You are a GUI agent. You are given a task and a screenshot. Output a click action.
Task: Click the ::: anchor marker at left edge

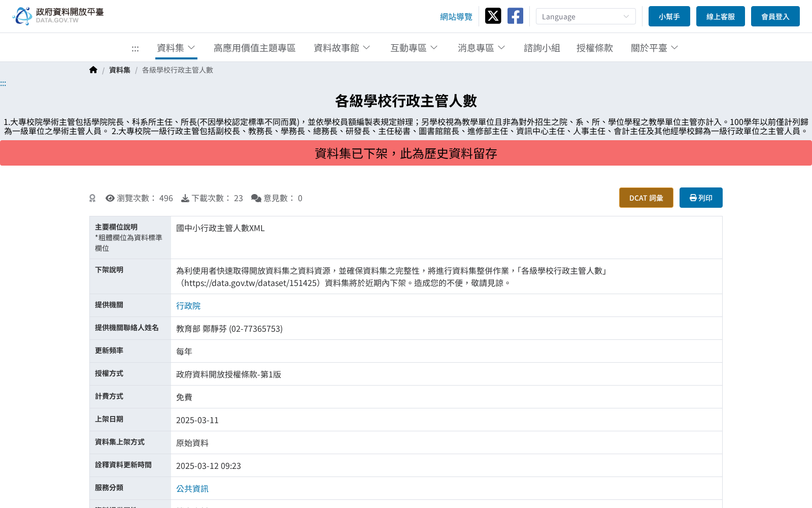3,83
